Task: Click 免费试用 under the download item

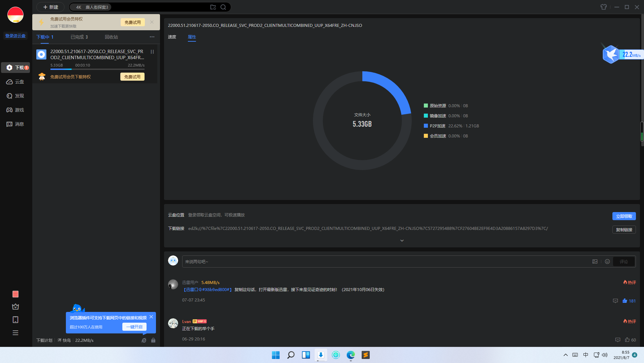Action: pos(132,77)
